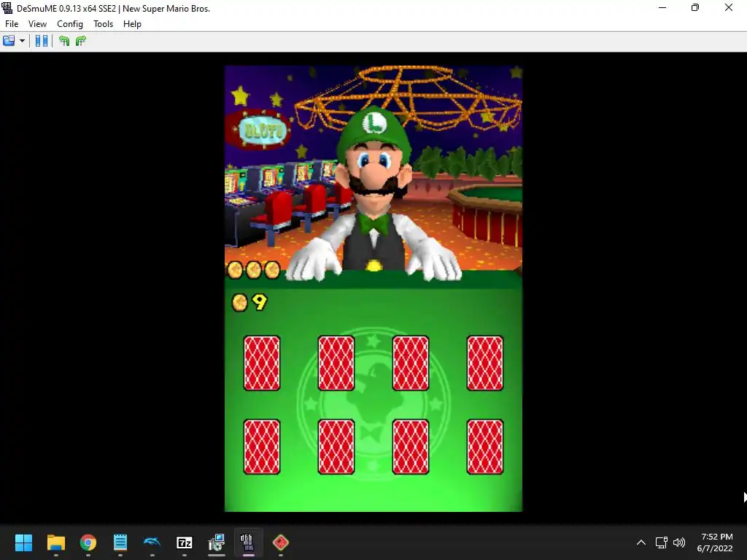Flip the top-right red card
747x560 pixels.
tap(485, 363)
